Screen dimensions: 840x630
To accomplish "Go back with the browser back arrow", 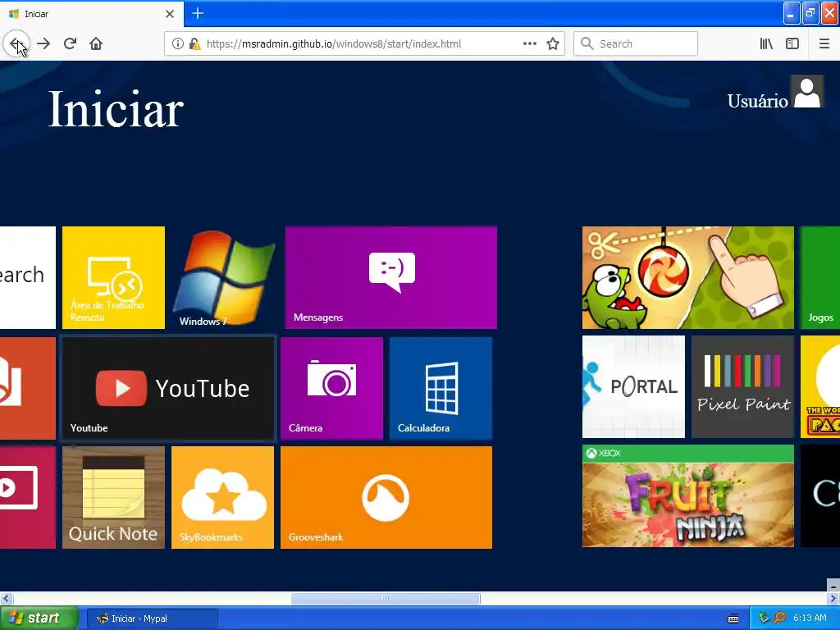I will pyautogui.click(x=16, y=43).
